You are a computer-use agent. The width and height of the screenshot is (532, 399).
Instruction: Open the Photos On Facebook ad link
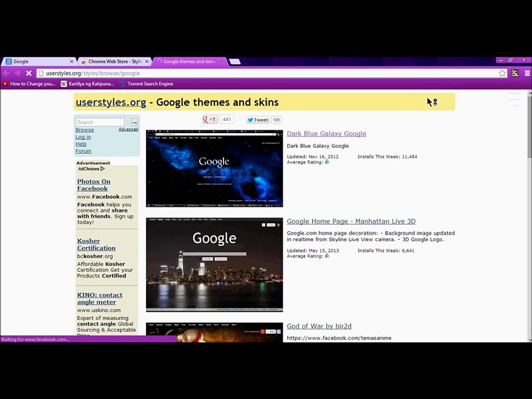coord(93,185)
